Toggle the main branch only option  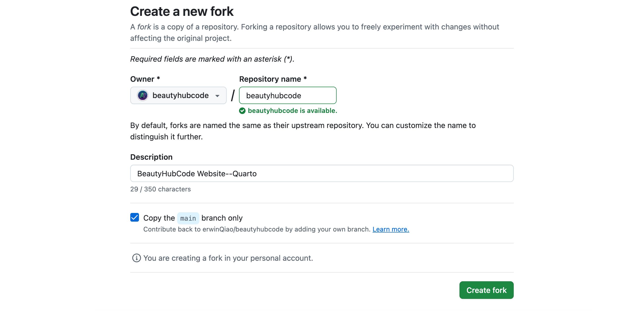tap(134, 217)
